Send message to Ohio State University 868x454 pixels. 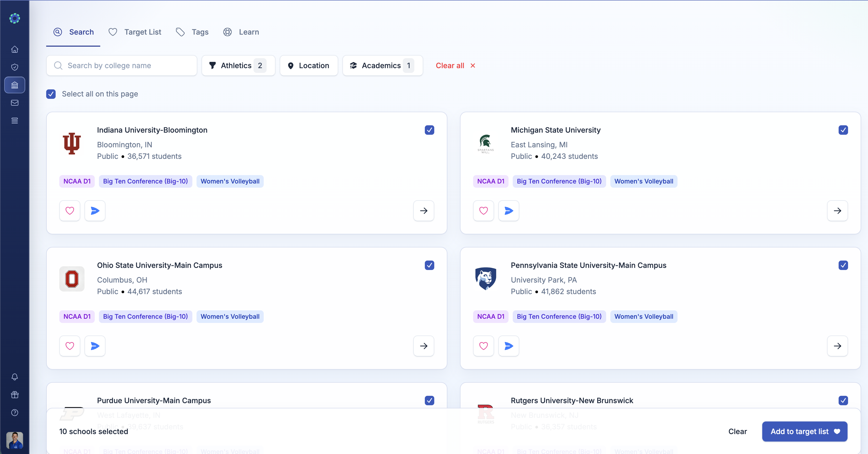(95, 346)
